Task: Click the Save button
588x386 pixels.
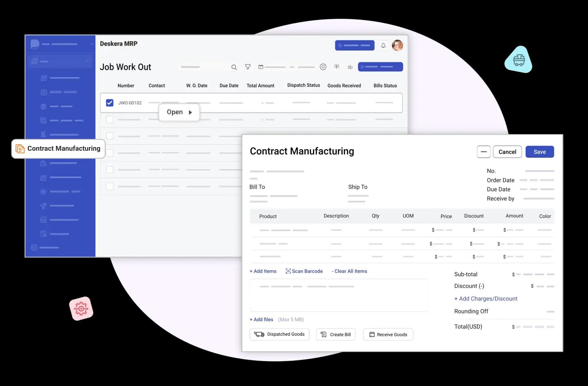Action: coord(539,152)
